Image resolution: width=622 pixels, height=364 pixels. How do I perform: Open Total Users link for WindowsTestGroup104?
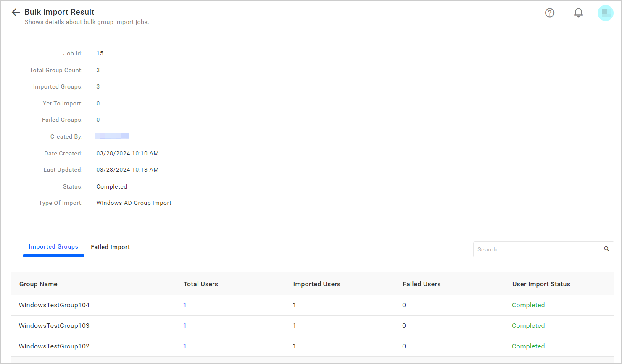(x=185, y=305)
